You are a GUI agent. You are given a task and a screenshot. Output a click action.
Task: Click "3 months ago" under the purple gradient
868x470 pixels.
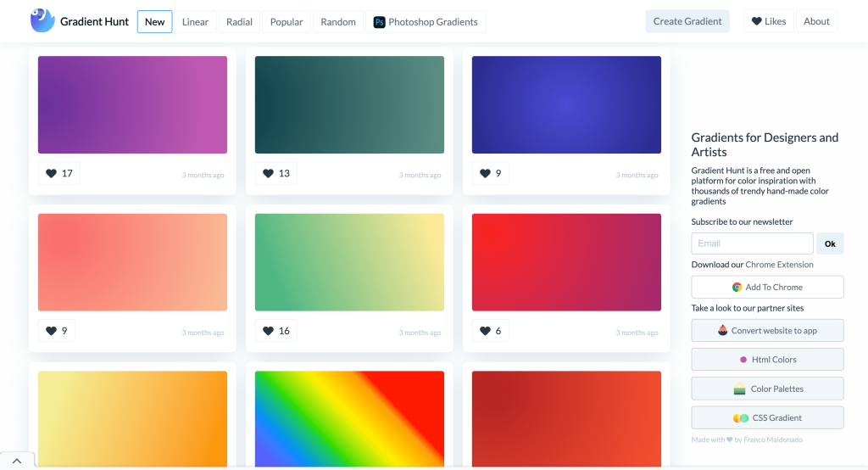pos(203,175)
